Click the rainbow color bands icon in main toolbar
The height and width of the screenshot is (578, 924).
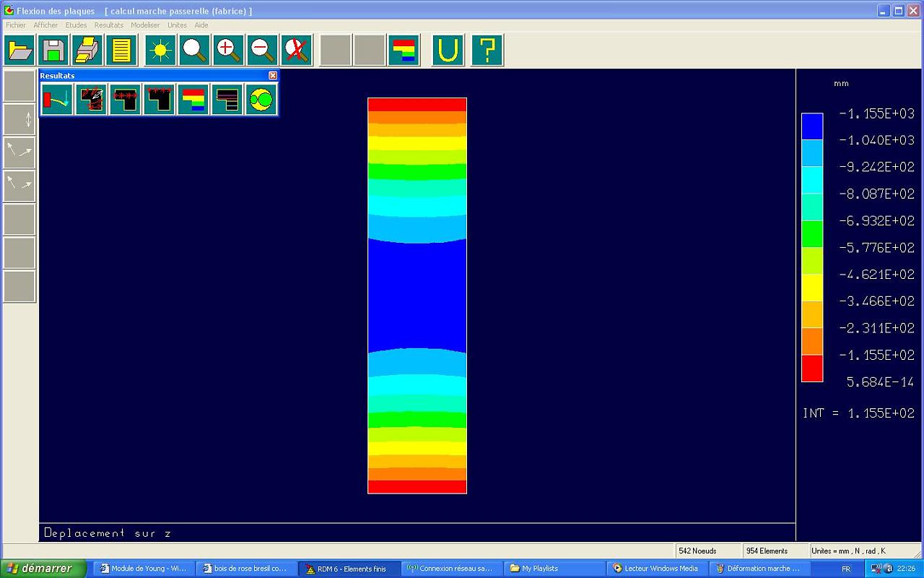[x=404, y=50]
